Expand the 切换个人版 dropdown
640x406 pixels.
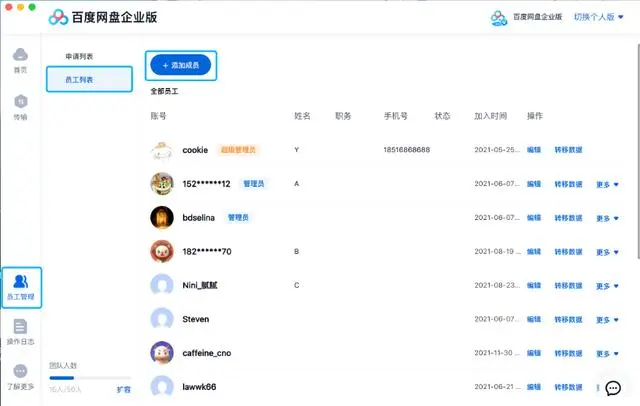[x=598, y=17]
